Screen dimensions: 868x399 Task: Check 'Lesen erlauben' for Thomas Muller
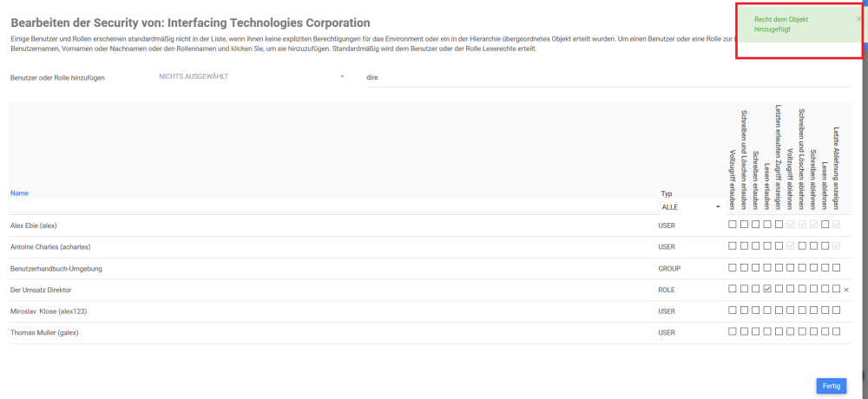pos(767,331)
